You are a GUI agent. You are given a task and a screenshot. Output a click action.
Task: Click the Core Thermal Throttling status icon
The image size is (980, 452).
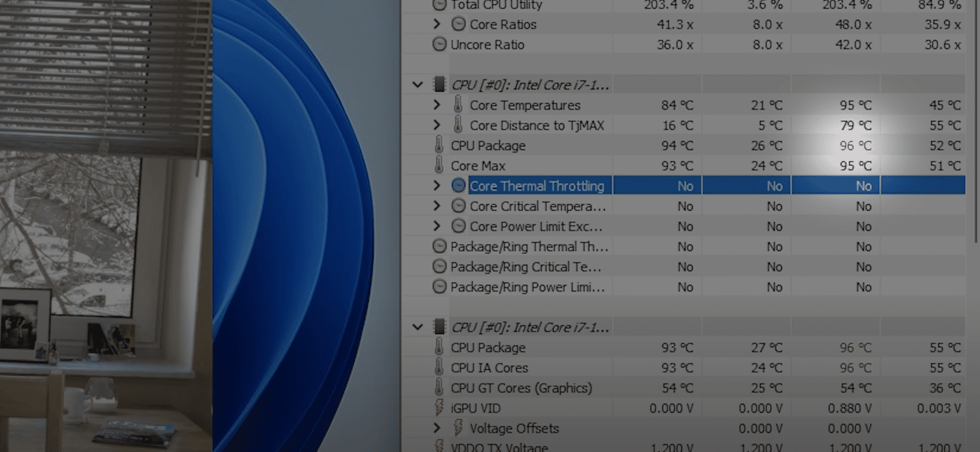pos(458,185)
